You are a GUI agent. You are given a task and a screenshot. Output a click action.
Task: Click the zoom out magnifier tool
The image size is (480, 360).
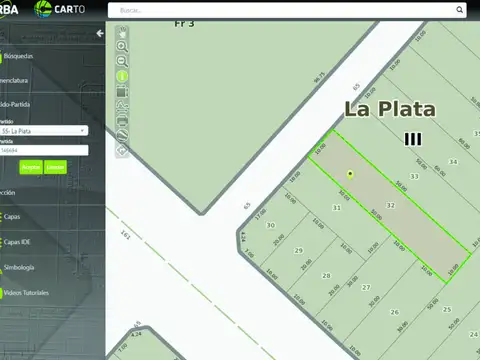point(122,61)
